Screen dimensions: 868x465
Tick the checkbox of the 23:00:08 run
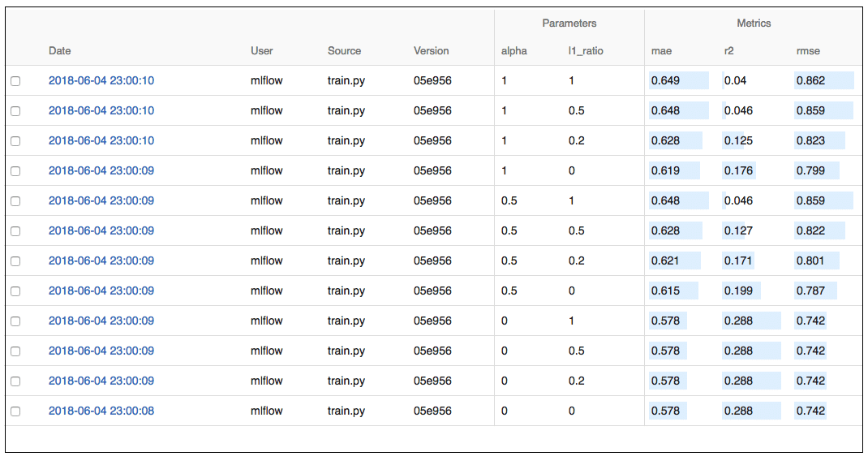click(x=15, y=411)
